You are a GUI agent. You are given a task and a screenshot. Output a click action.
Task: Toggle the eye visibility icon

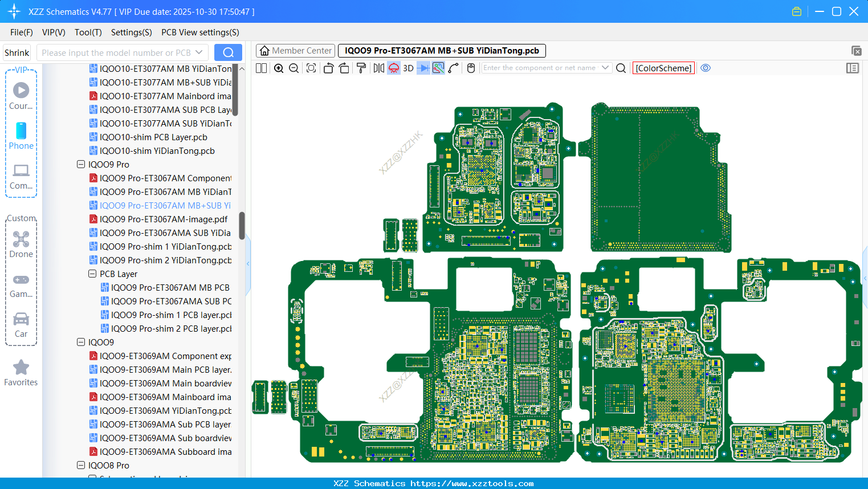point(706,68)
